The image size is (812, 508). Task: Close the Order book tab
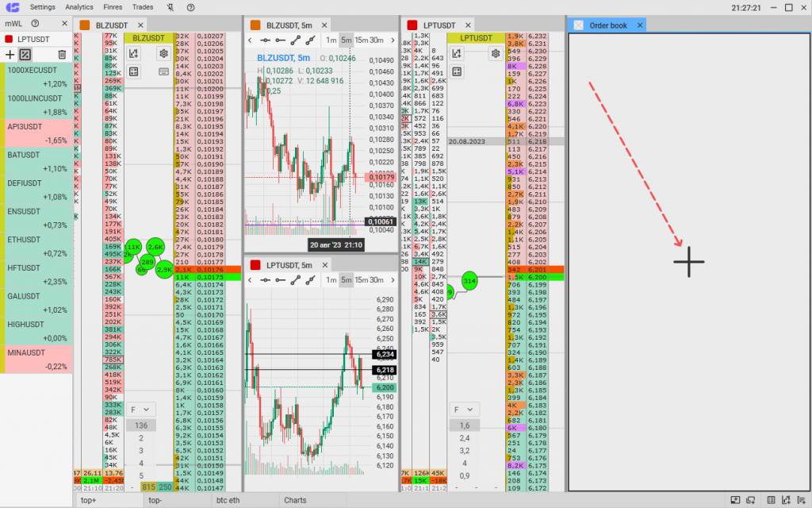tap(640, 25)
